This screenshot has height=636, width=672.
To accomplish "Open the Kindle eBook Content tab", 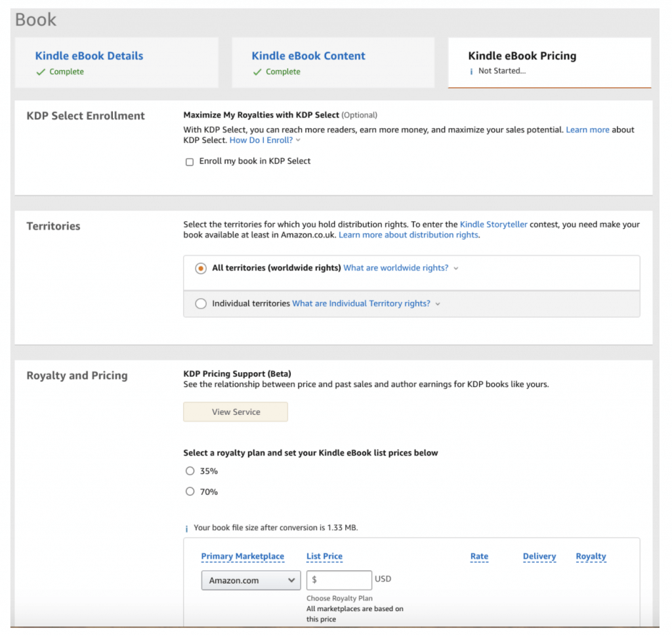I will tap(308, 56).
